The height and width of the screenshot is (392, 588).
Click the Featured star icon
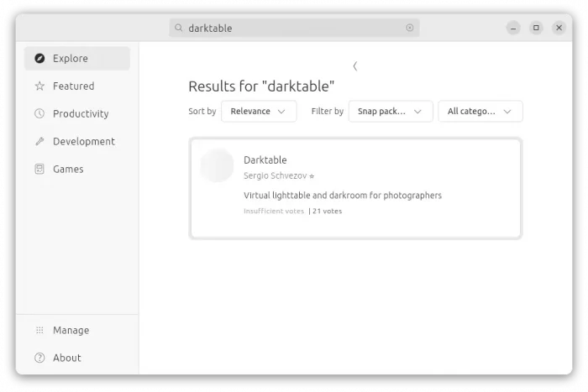coord(39,86)
